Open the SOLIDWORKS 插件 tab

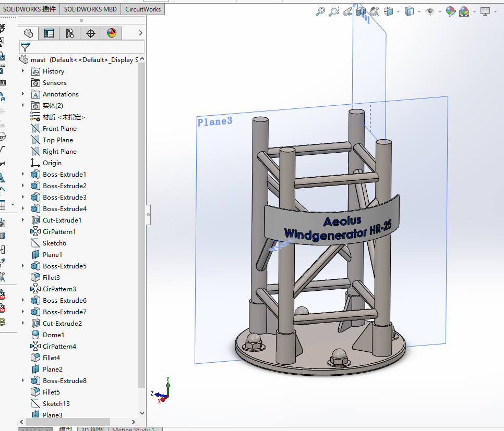30,9
